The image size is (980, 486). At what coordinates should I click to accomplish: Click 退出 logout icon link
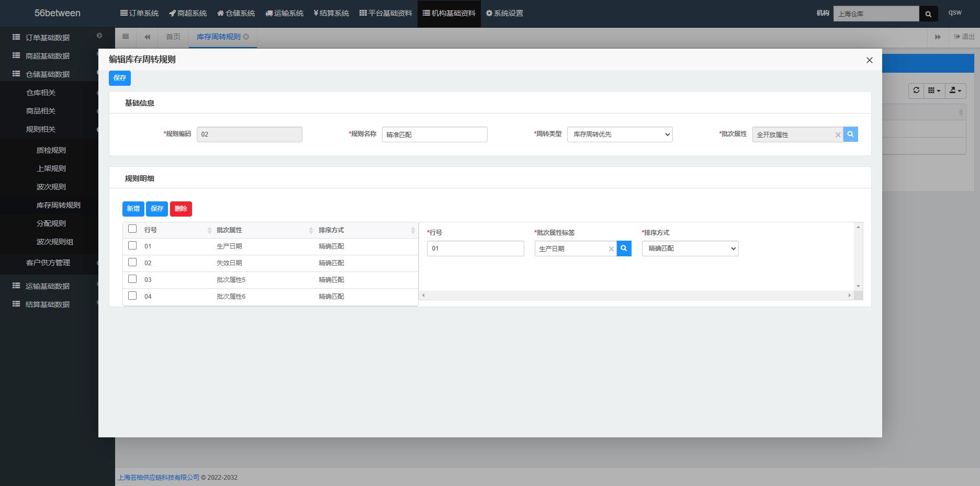click(964, 37)
